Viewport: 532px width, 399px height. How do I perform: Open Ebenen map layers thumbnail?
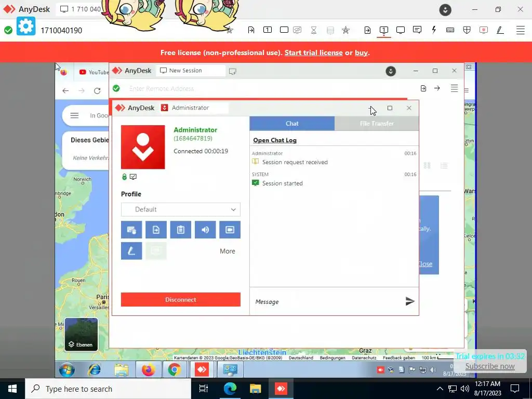pos(81,334)
